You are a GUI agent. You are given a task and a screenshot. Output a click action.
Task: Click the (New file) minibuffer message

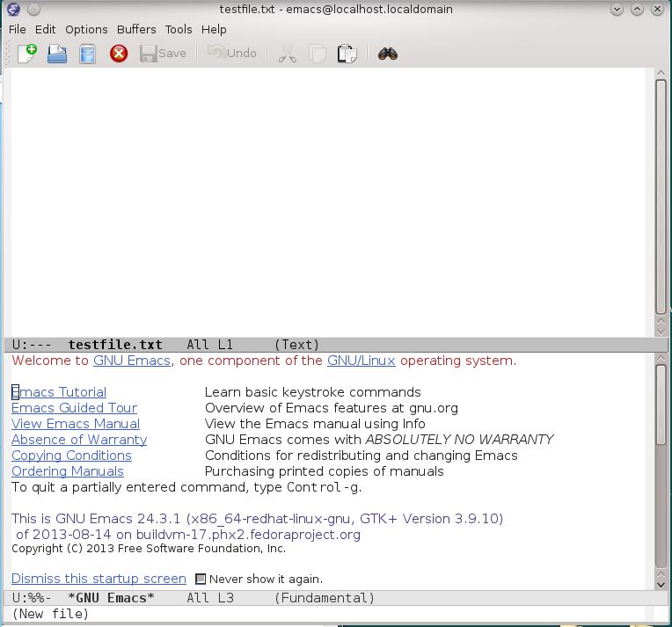click(50, 614)
